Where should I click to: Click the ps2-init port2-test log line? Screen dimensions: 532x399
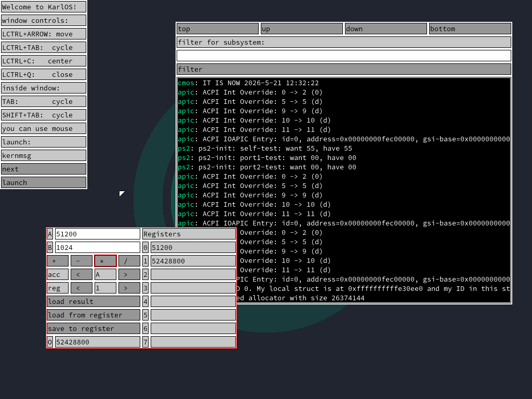(267, 167)
